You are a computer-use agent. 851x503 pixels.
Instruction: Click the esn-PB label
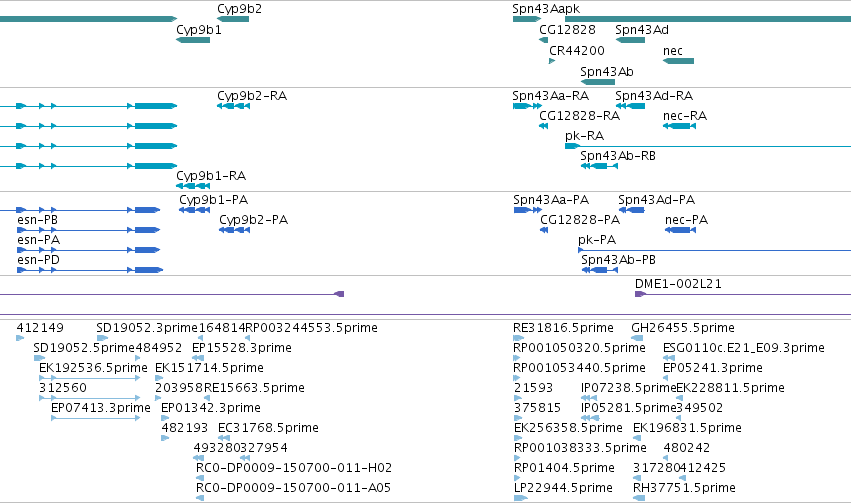point(37,220)
